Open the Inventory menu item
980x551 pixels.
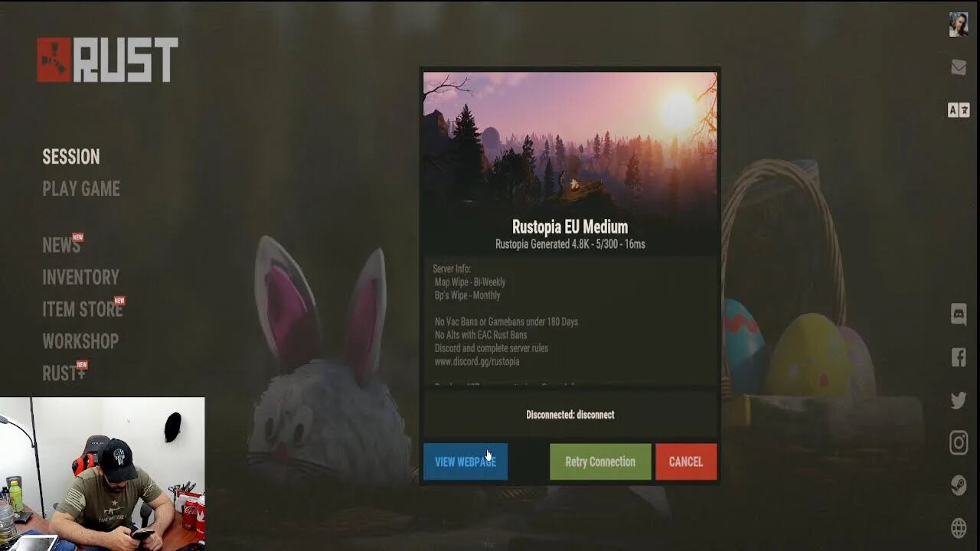[x=80, y=277]
